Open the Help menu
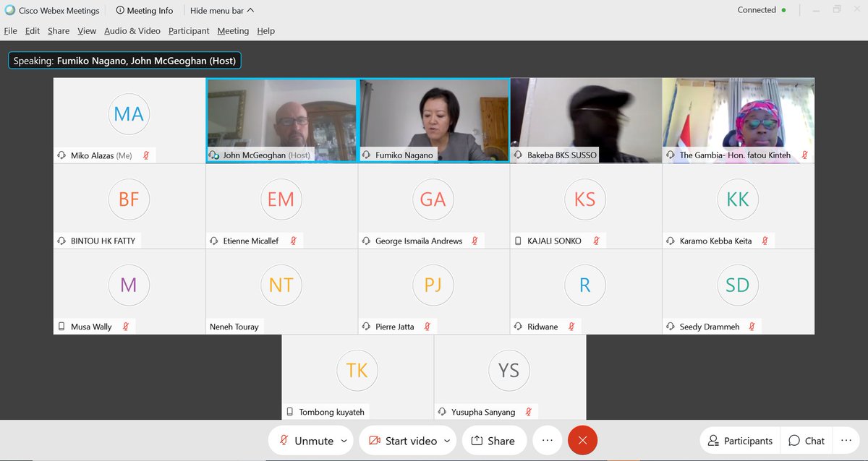Screen dimensions: 868x461 tap(265, 31)
